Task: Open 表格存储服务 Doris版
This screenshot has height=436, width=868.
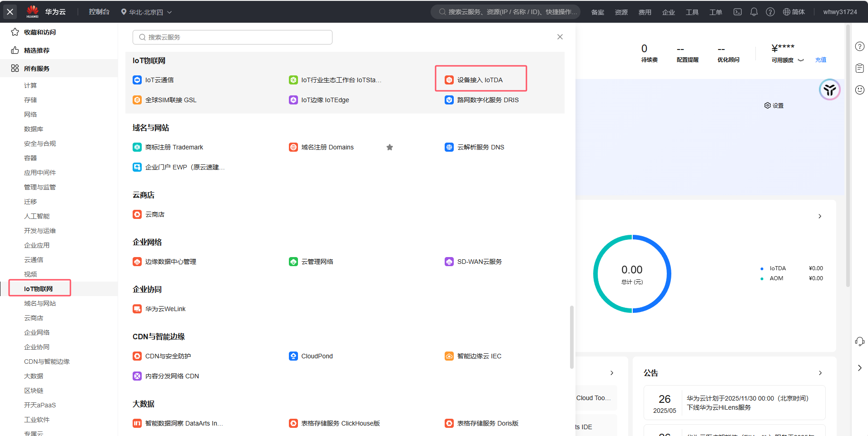Action: 481,423
